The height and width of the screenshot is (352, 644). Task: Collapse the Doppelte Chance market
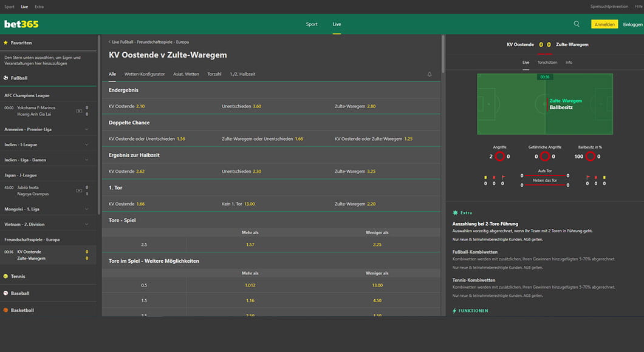271,123
